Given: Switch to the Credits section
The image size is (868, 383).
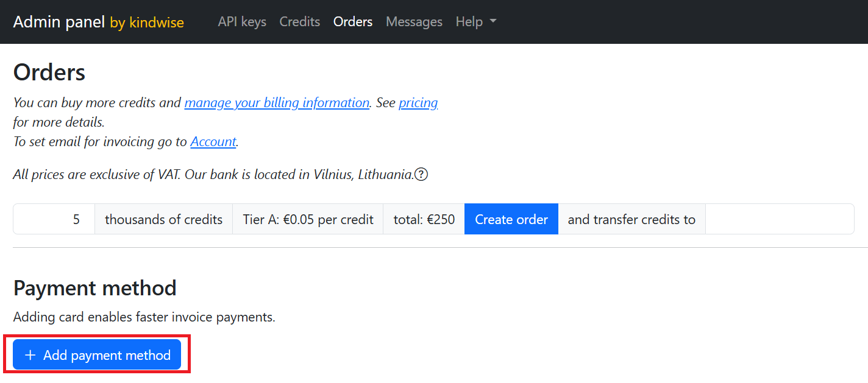Looking at the screenshot, I should point(299,22).
